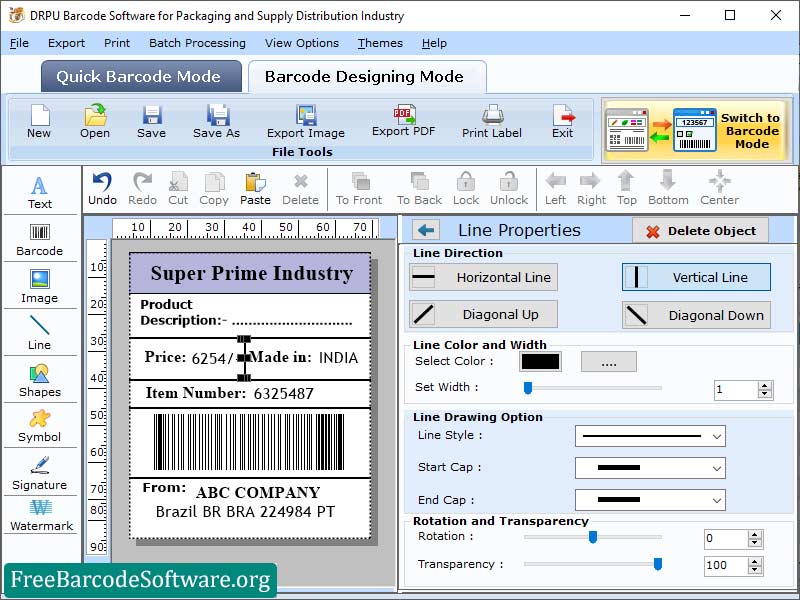This screenshot has height=600, width=800.
Task: Select Vertical Line direction
Action: coord(696,277)
